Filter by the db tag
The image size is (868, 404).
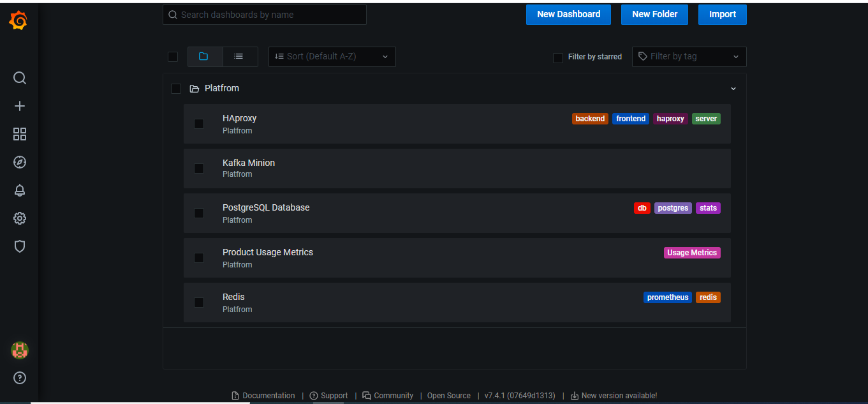[x=642, y=208]
